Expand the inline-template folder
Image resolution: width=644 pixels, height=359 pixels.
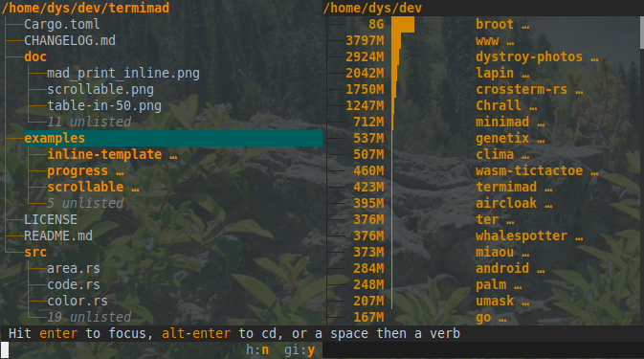point(104,154)
